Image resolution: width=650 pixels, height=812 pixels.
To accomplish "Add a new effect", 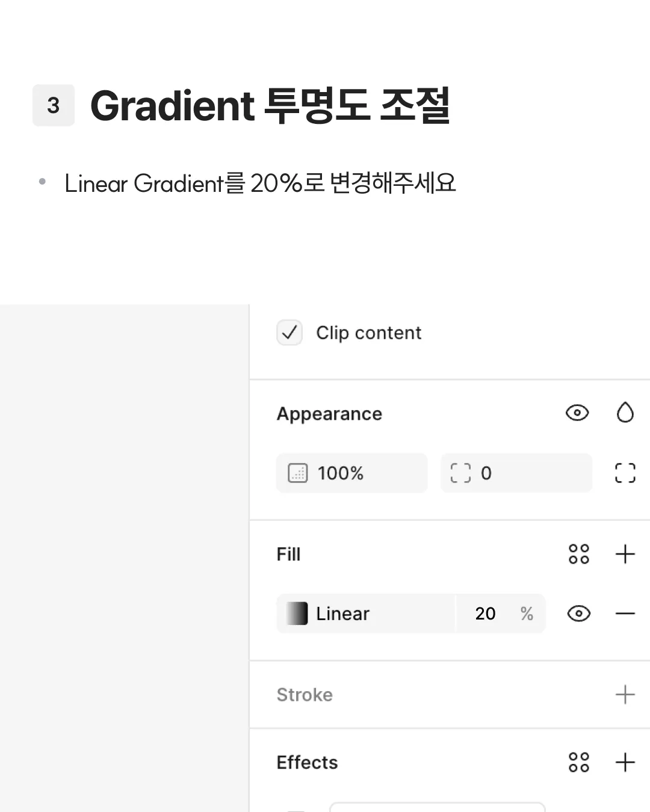I will tap(625, 762).
